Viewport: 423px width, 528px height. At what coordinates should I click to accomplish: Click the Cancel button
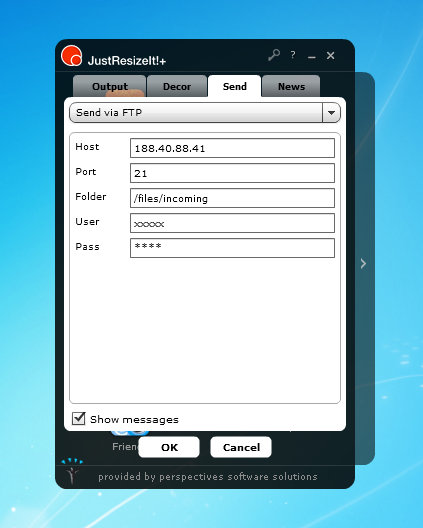click(241, 447)
